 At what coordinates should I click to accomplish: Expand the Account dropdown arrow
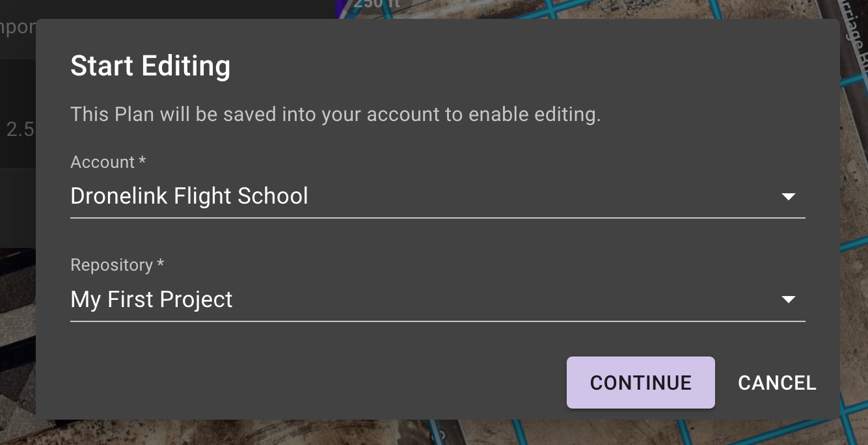tap(788, 196)
